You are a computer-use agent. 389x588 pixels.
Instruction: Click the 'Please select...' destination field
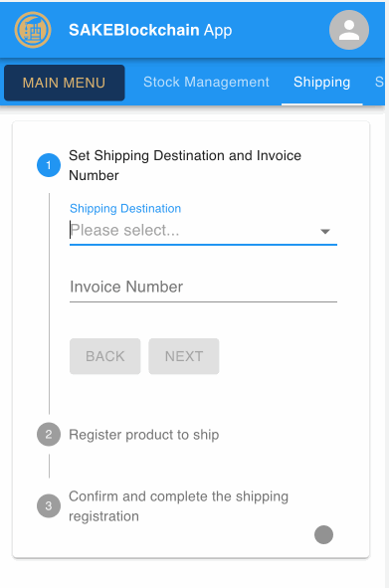(x=203, y=230)
